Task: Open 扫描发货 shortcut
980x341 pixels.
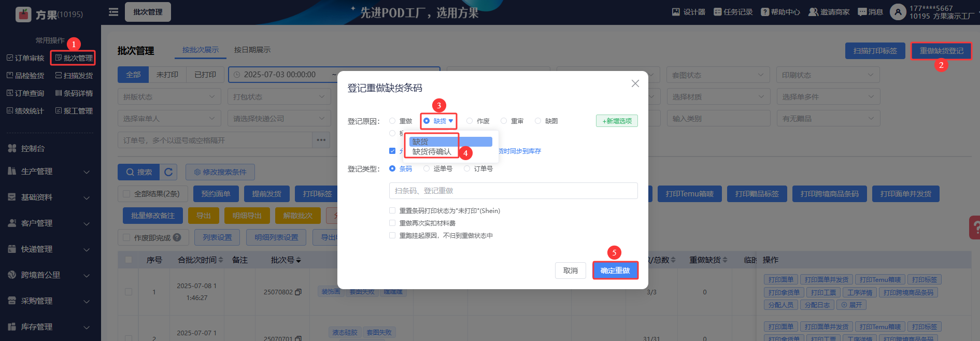Action: click(x=74, y=76)
